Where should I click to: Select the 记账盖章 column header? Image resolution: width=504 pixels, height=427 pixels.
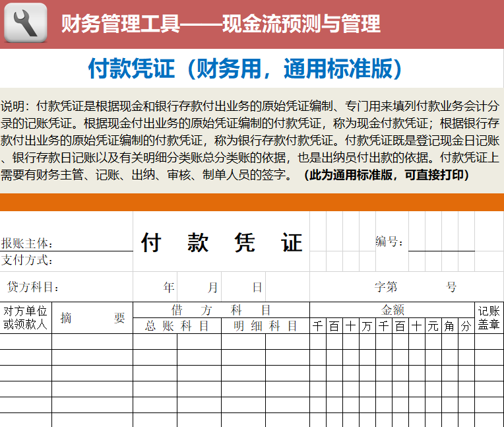tap(489, 317)
